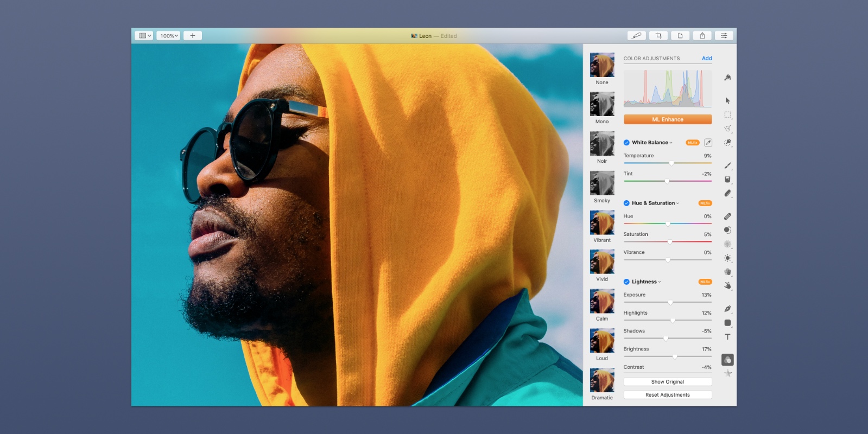Click the Share icon in the toolbar
868x434 pixels.
point(702,36)
